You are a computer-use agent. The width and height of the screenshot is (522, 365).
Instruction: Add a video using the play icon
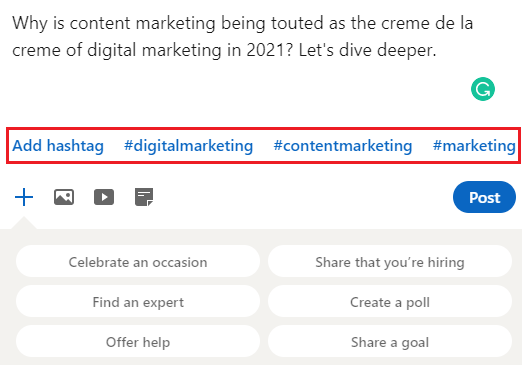click(x=104, y=197)
